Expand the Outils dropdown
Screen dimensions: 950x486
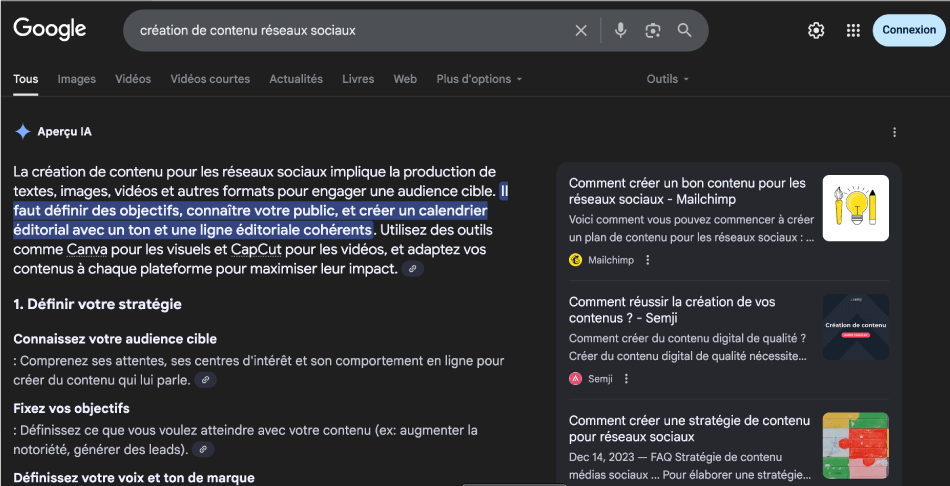pyautogui.click(x=668, y=79)
